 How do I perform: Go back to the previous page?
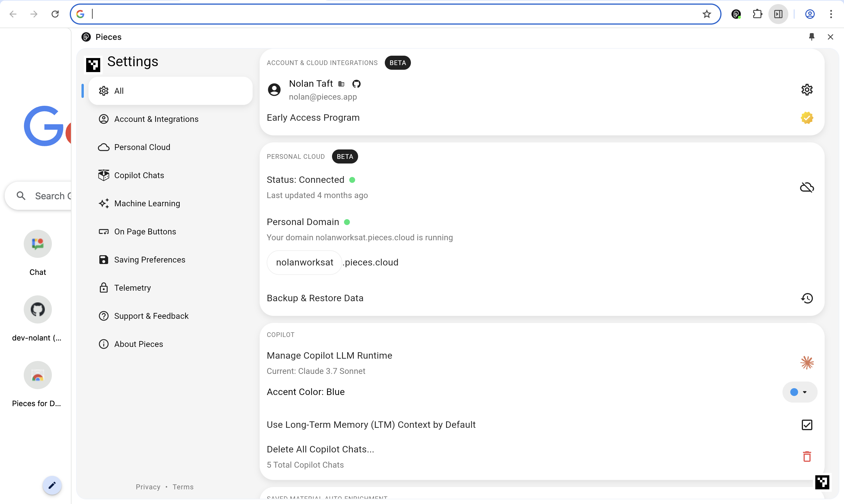(13, 14)
